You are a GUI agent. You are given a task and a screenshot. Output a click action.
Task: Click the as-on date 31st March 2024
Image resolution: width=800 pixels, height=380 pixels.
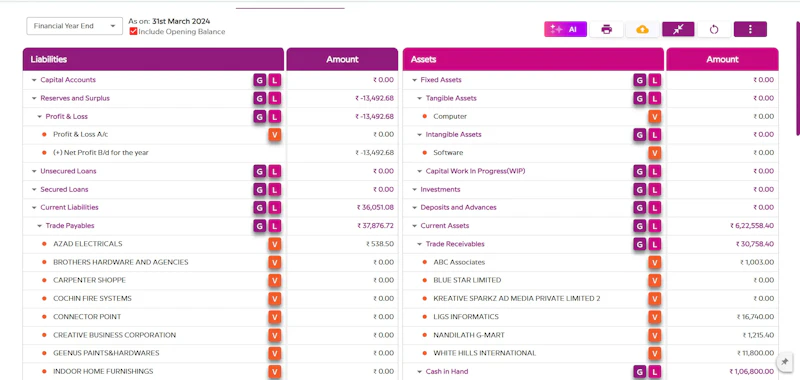point(181,21)
